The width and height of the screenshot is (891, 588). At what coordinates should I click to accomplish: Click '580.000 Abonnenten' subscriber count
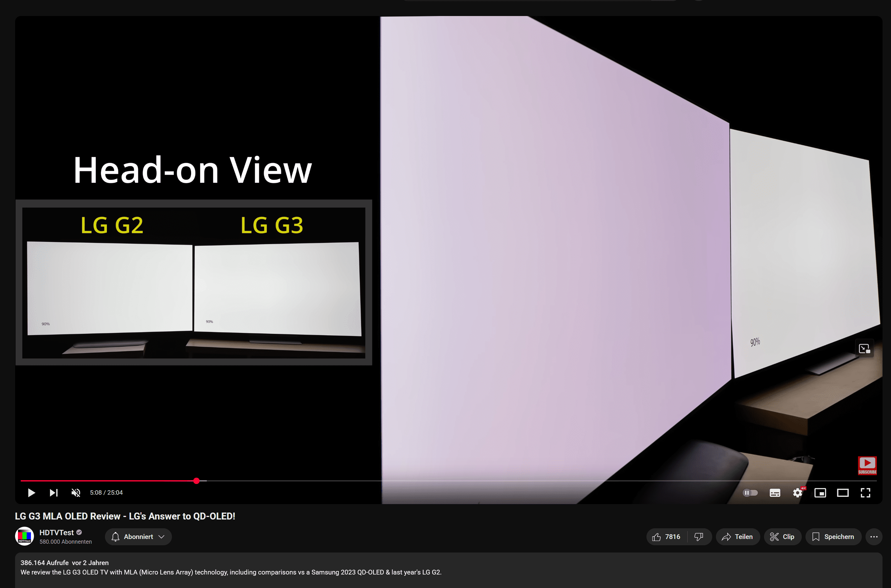click(x=66, y=541)
